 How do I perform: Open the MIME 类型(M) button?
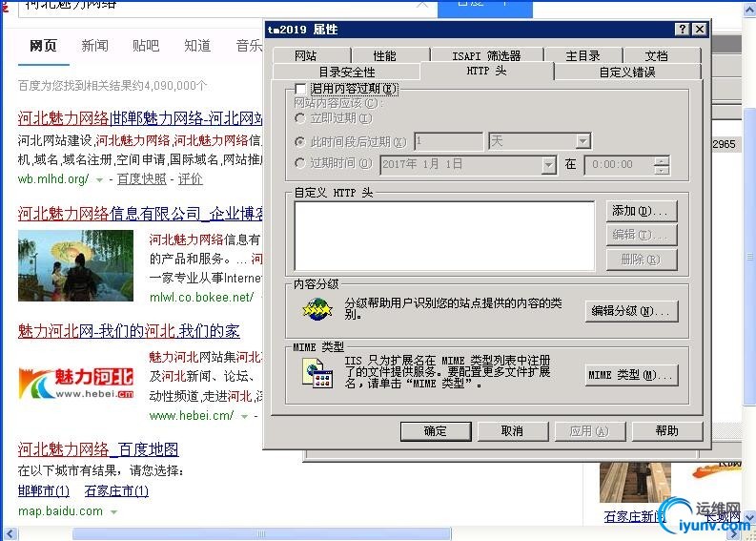pos(632,375)
